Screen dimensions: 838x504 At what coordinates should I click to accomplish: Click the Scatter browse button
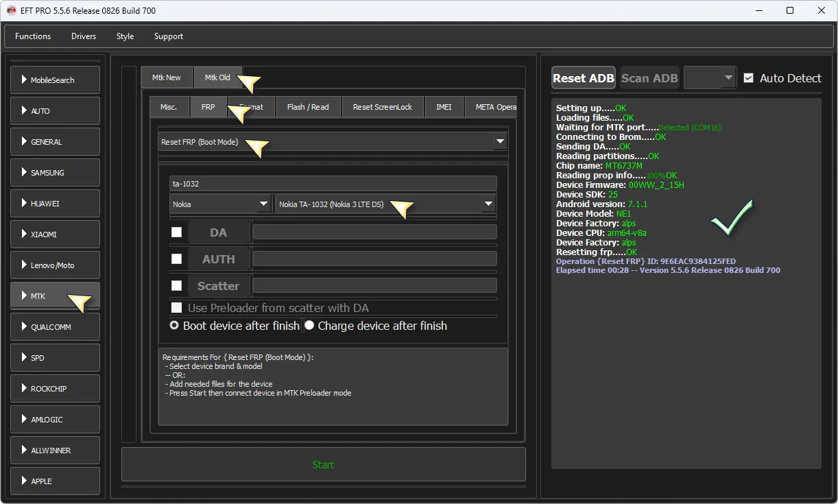click(x=219, y=286)
